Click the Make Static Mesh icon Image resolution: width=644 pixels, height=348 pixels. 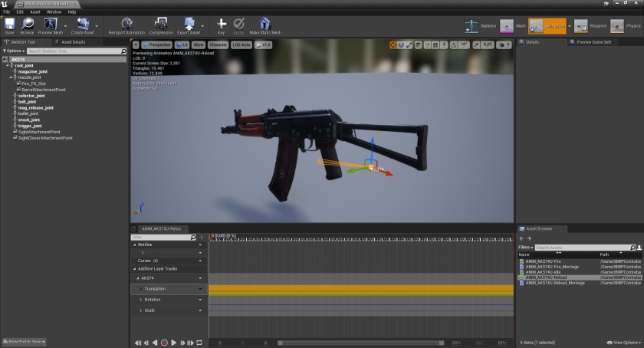point(265,25)
